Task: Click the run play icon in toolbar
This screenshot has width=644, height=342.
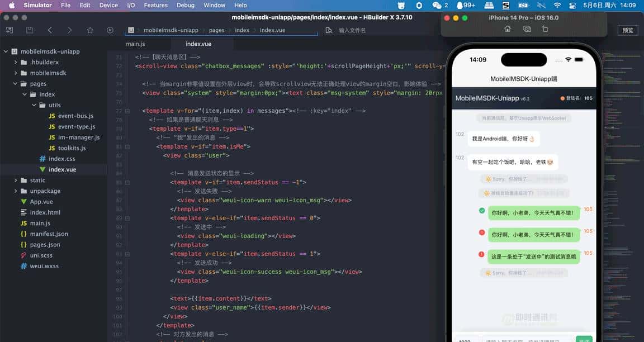Action: pos(110,30)
